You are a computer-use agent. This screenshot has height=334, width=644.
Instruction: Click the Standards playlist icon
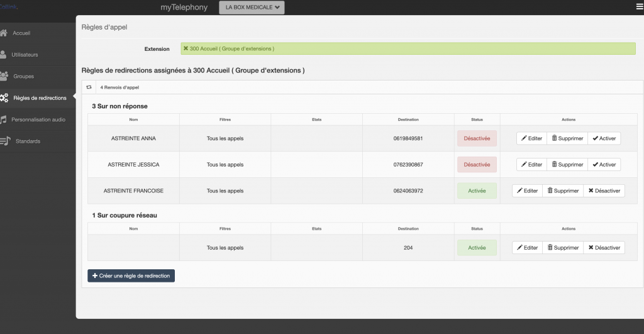[x=4, y=141]
